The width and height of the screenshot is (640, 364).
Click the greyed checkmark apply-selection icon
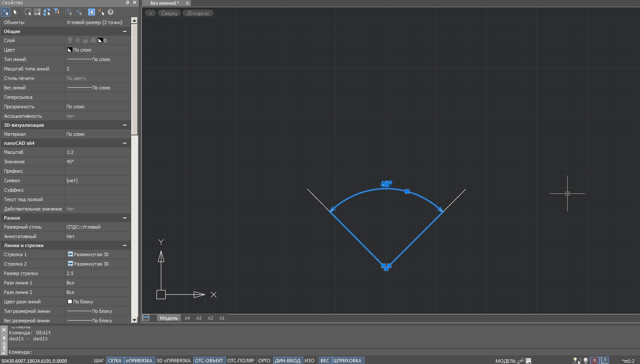point(79,12)
